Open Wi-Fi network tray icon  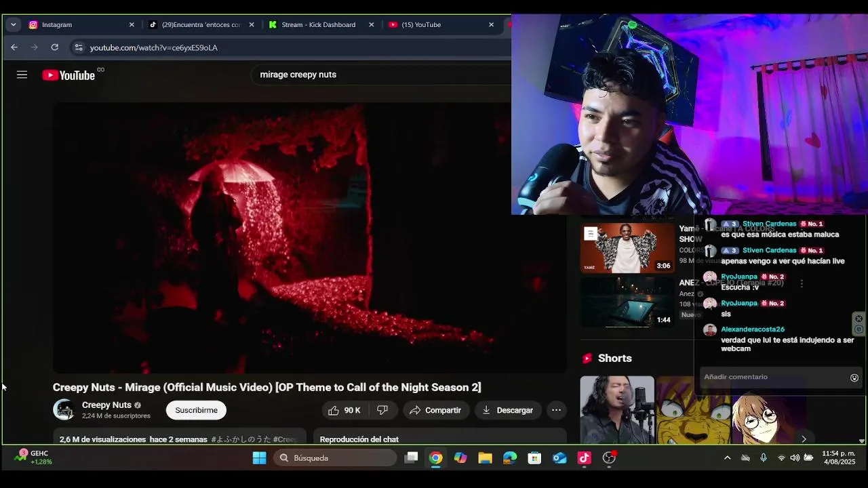(781, 458)
